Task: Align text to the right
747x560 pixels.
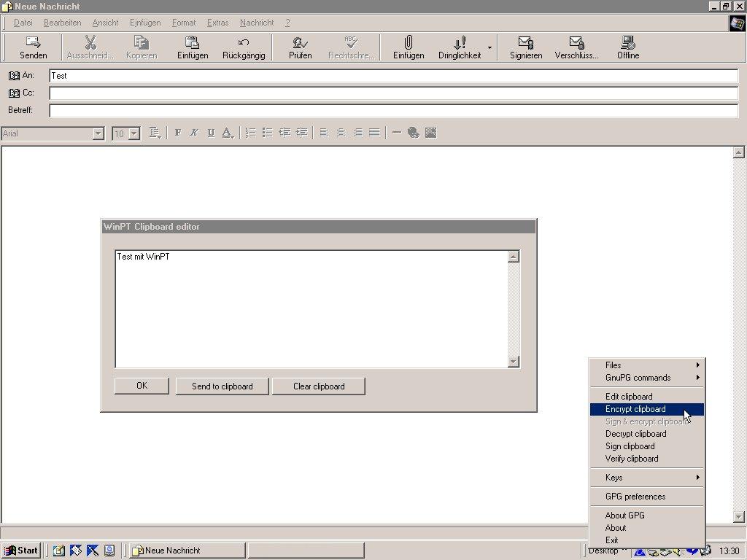Action: pos(357,133)
